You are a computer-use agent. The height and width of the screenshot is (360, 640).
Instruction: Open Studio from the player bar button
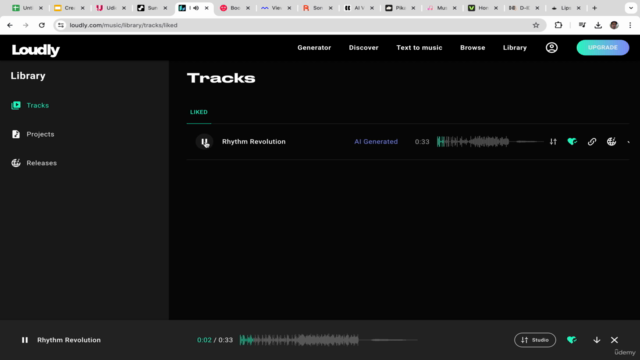[535, 340]
